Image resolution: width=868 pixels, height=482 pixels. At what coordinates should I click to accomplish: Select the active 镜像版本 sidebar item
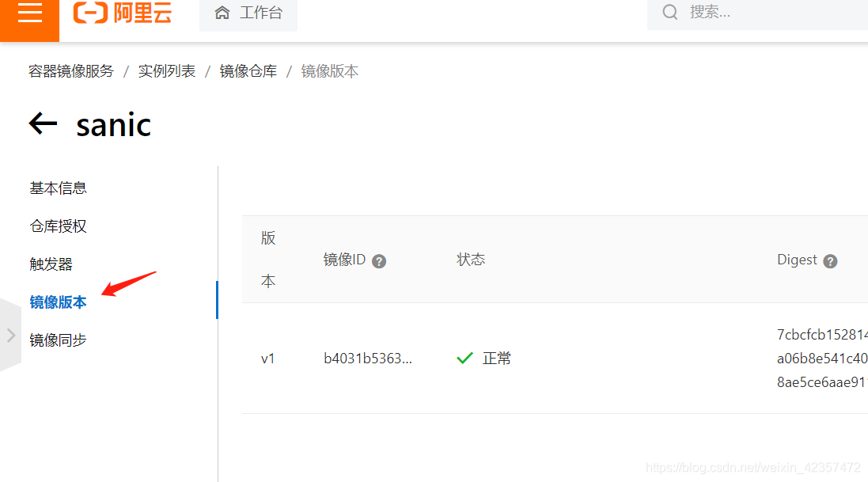click(x=58, y=302)
